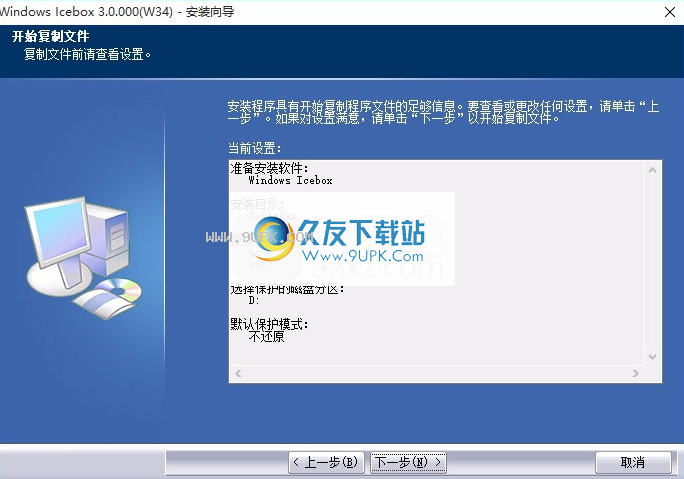
Task: Click the '准备安装软件:' line
Action: point(269,168)
